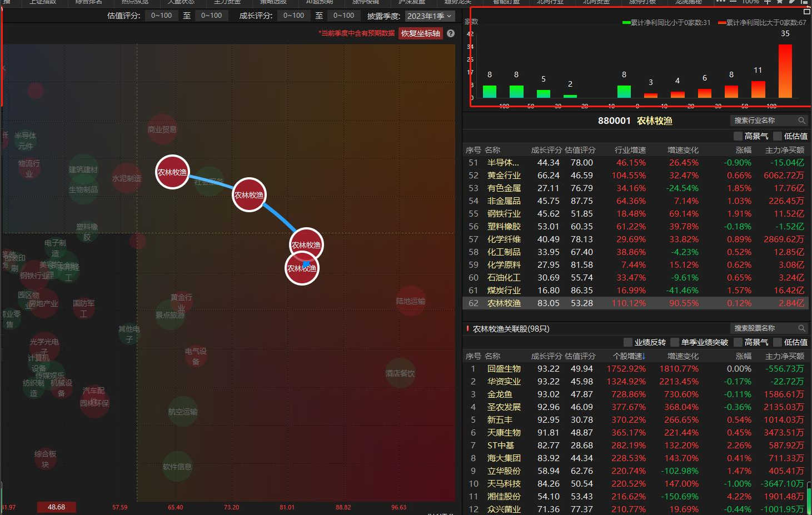Open the 立华股份 stock row
The image size is (812, 515).
(x=635, y=471)
